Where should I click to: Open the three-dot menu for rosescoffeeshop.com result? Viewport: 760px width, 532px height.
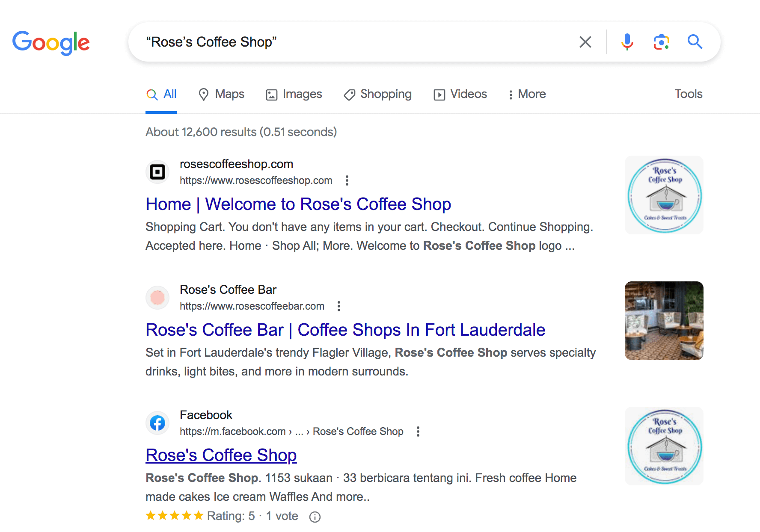347,180
